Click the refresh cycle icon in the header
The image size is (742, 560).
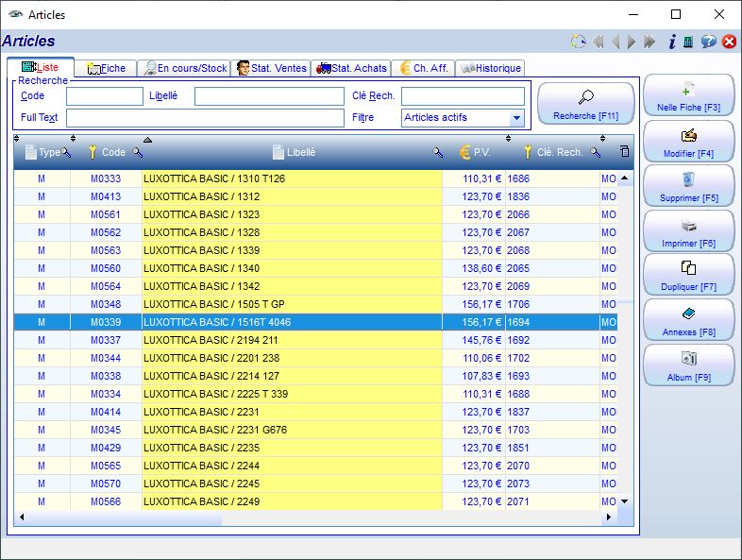[x=578, y=42]
